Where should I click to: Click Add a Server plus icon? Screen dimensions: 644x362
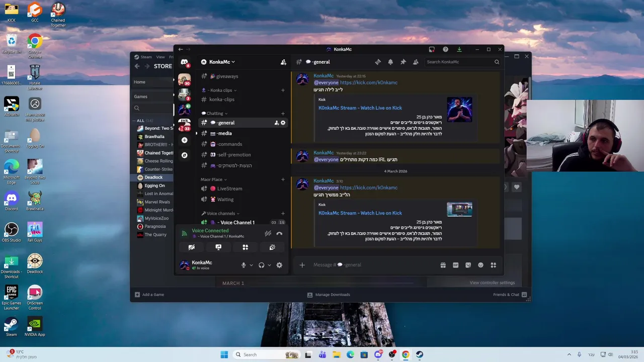coord(184,140)
